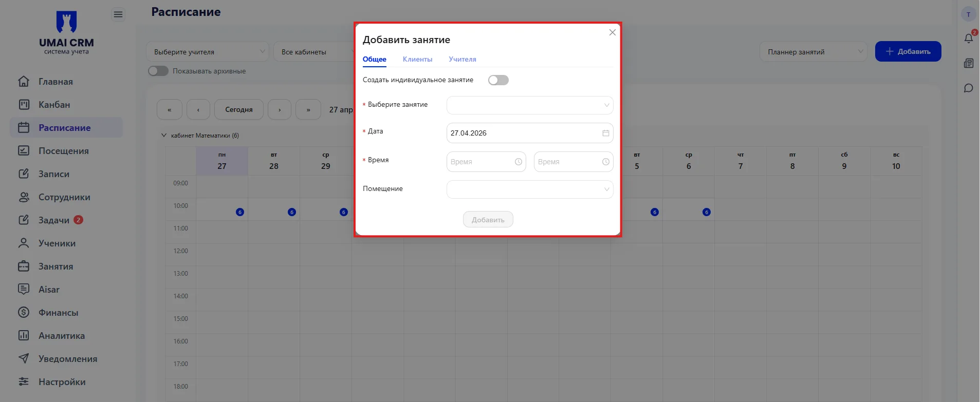
Task: Open Главная from the sidebar
Action: click(x=66, y=82)
